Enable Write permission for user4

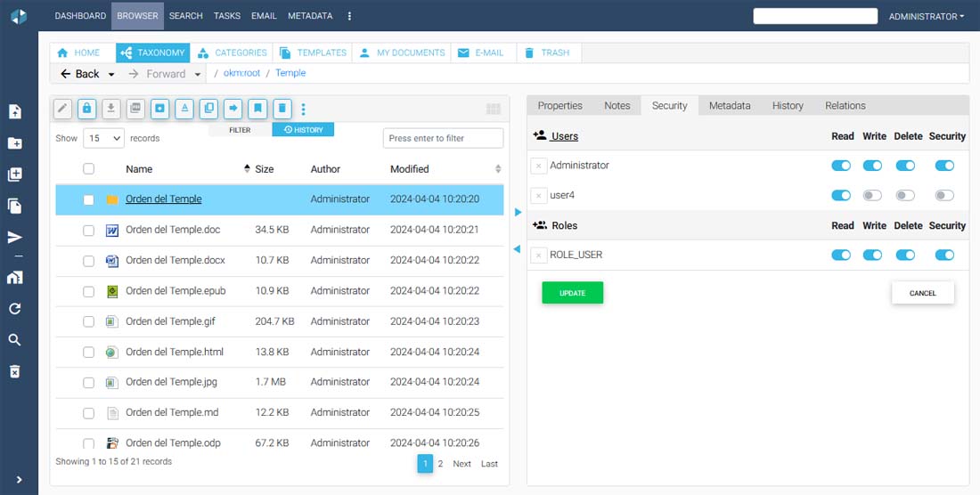pyautogui.click(x=872, y=196)
